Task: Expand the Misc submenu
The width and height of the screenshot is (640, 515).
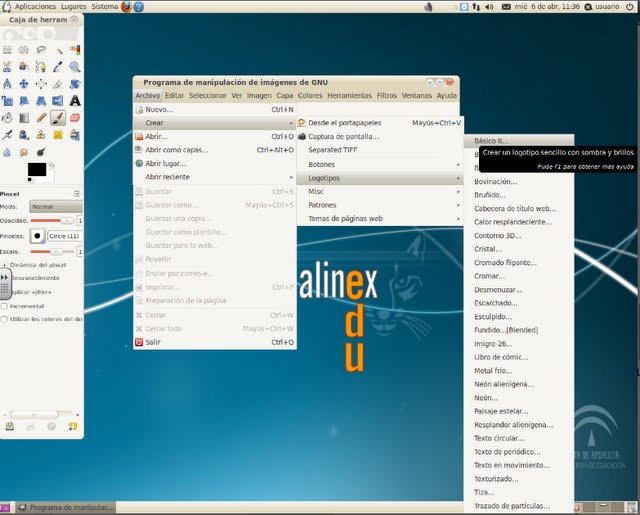Action: [380, 191]
